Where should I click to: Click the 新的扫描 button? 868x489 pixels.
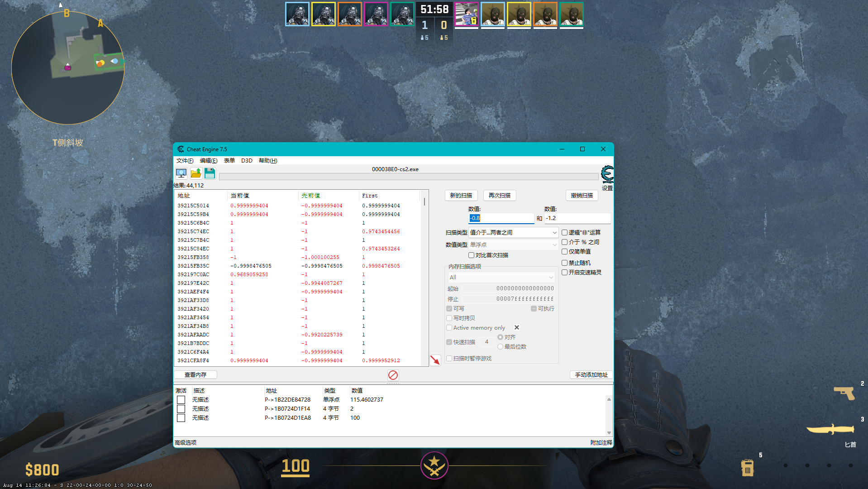click(461, 195)
